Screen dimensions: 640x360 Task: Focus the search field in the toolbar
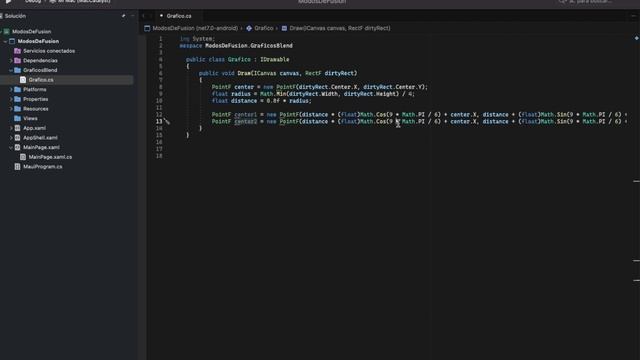588,2
